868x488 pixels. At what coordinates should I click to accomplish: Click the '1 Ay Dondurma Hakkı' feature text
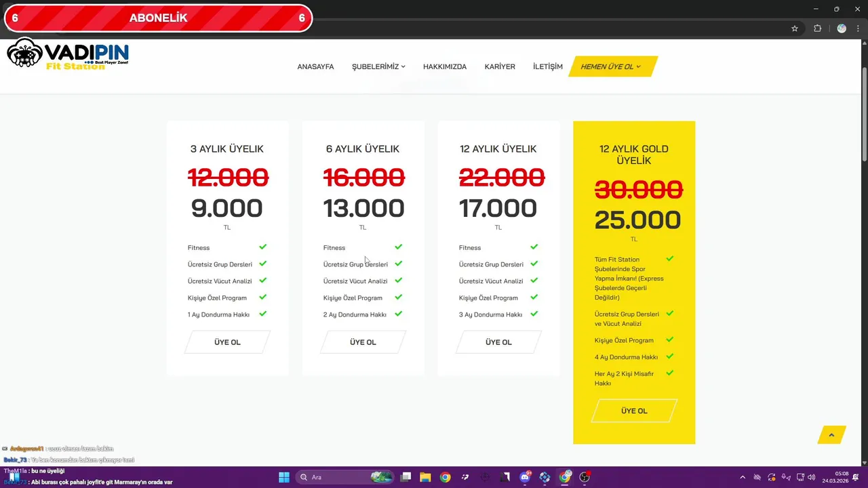tap(219, 314)
